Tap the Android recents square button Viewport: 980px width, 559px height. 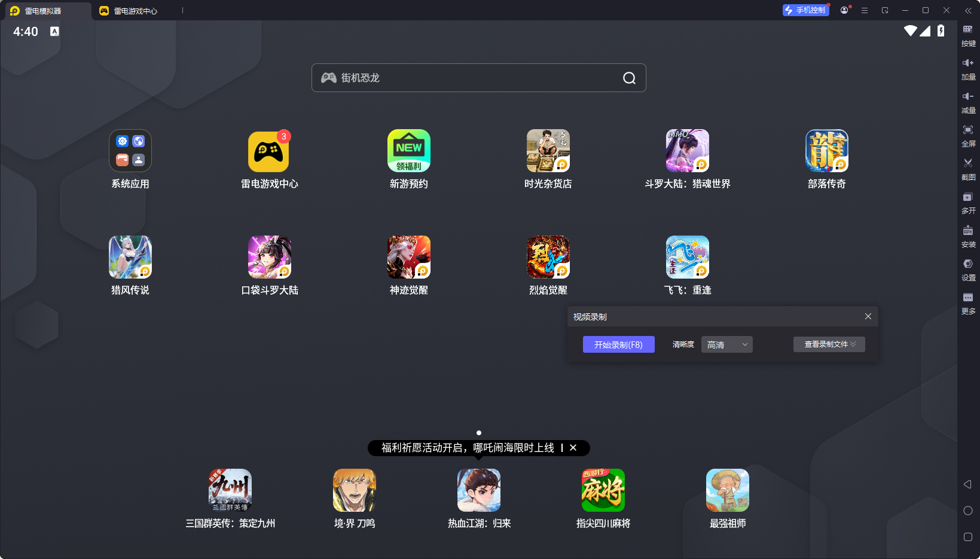968,537
